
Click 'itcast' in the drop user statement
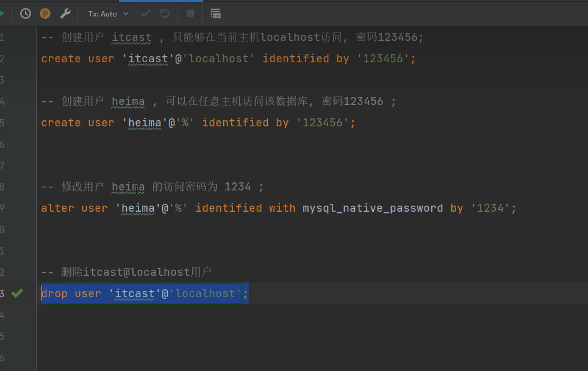click(x=134, y=294)
